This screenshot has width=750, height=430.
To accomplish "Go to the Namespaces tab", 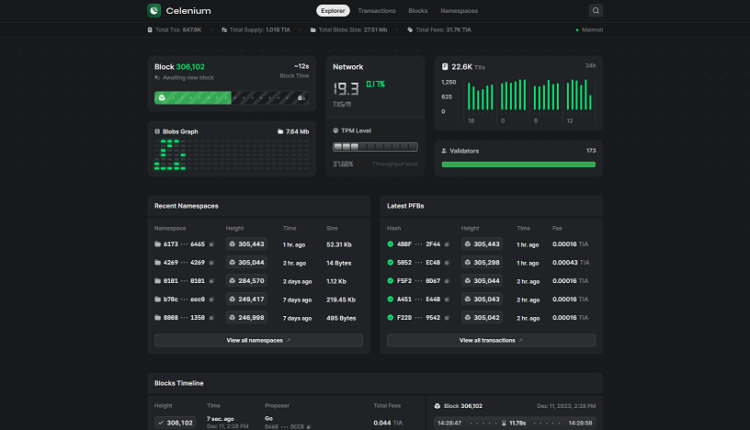I will click(459, 11).
